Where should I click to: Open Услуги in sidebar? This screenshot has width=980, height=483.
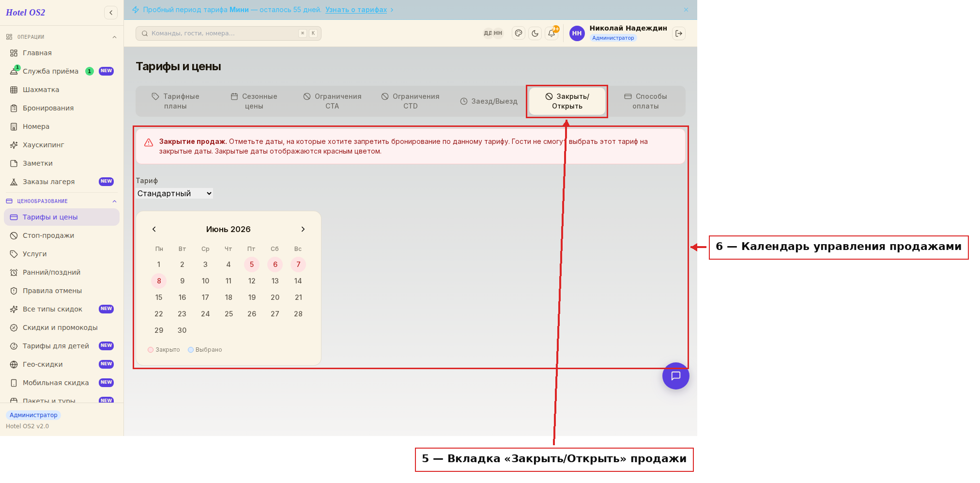61,254
